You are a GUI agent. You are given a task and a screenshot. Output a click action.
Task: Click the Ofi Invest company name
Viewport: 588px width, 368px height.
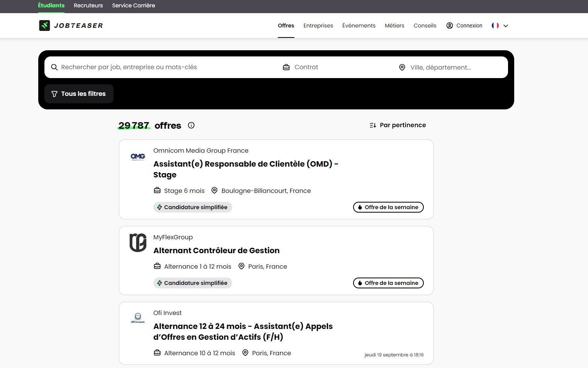pyautogui.click(x=167, y=313)
